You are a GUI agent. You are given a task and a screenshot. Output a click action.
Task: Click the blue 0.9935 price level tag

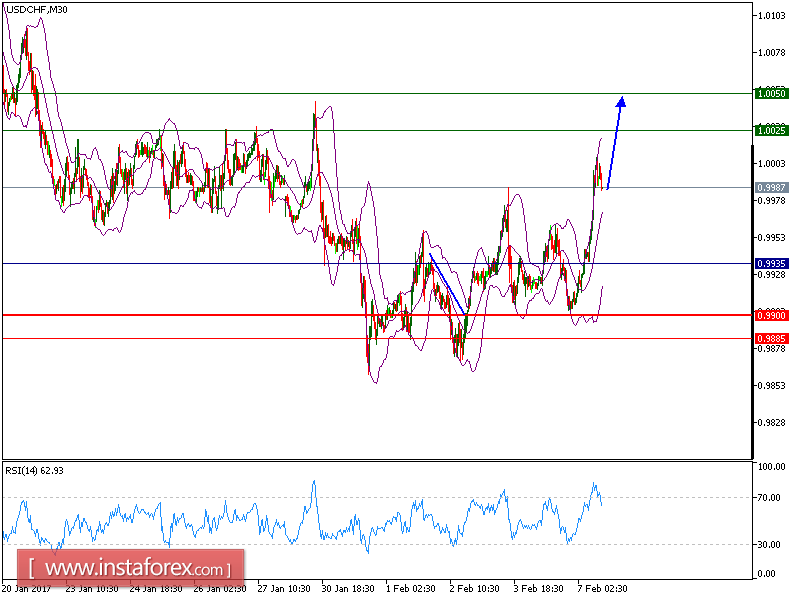[770, 263]
